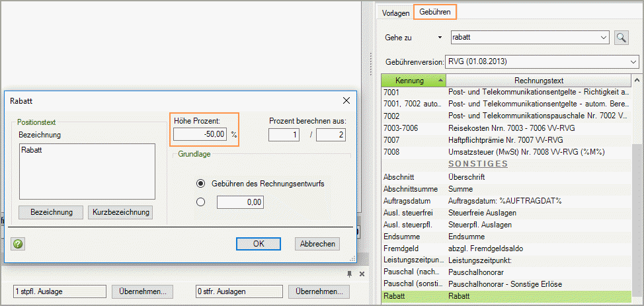
Task: Click the magnifier search icon
Action: click(x=621, y=38)
